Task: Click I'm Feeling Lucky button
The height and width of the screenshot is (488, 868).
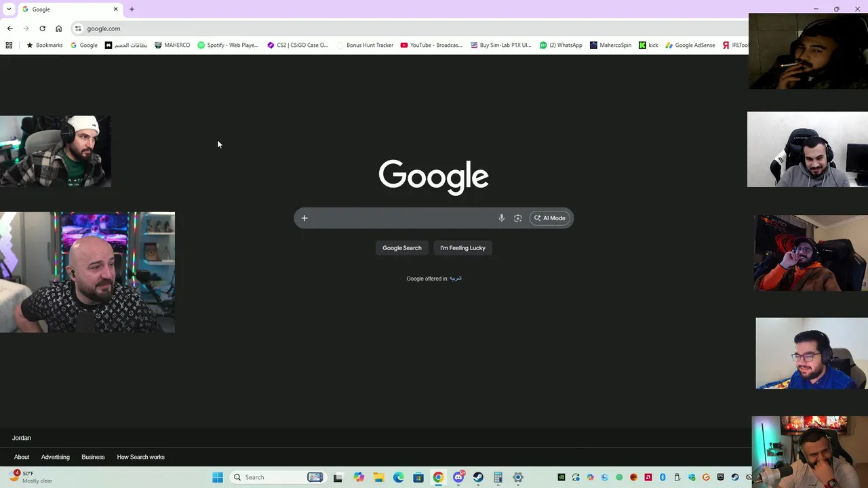Action: (463, 248)
